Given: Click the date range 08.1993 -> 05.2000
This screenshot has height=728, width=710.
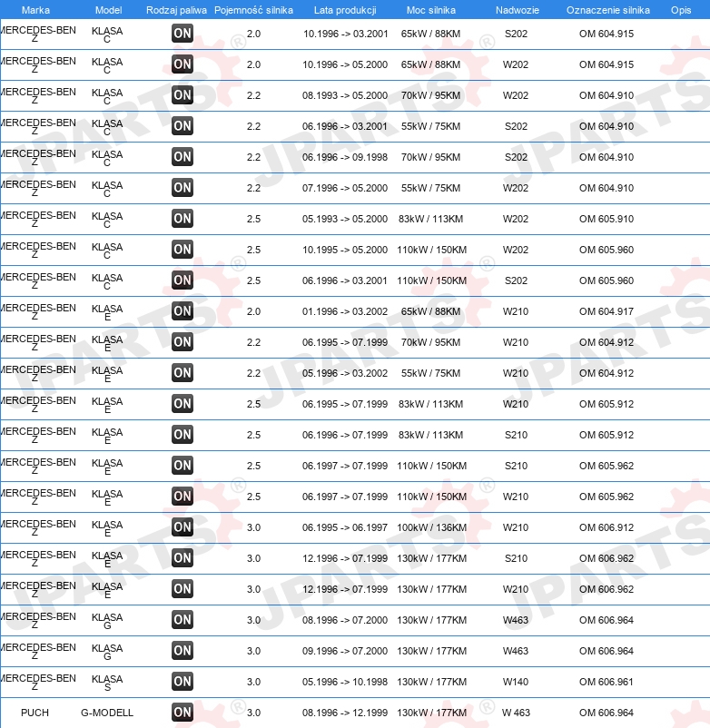Looking at the screenshot, I should point(345,95).
